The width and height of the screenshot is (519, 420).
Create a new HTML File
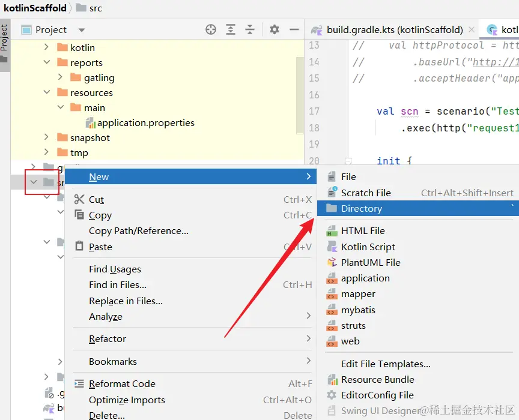point(418,230)
